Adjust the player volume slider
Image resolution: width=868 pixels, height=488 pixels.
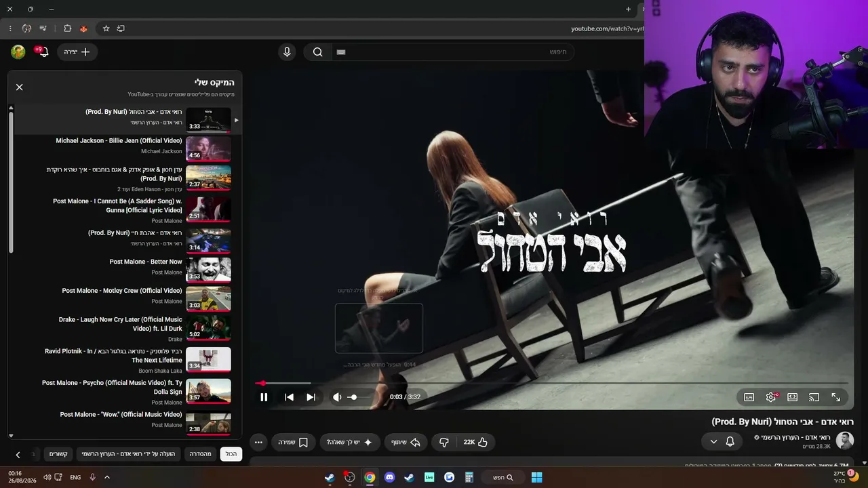[x=360, y=397]
